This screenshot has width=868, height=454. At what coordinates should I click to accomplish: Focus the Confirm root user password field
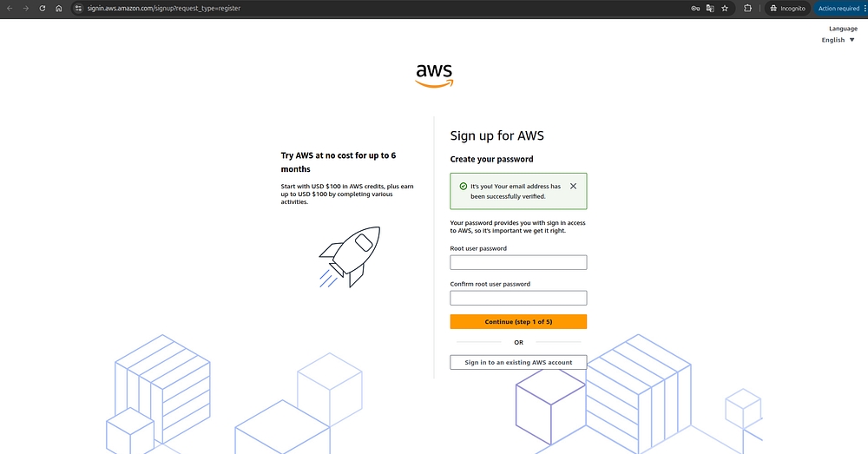pyautogui.click(x=518, y=298)
